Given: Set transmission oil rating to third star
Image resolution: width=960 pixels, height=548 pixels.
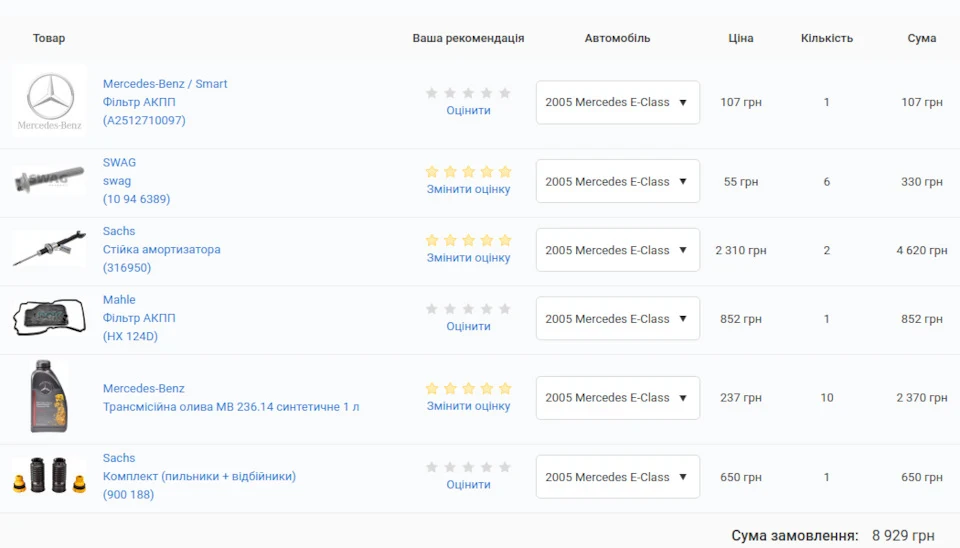Looking at the screenshot, I should (x=468, y=388).
